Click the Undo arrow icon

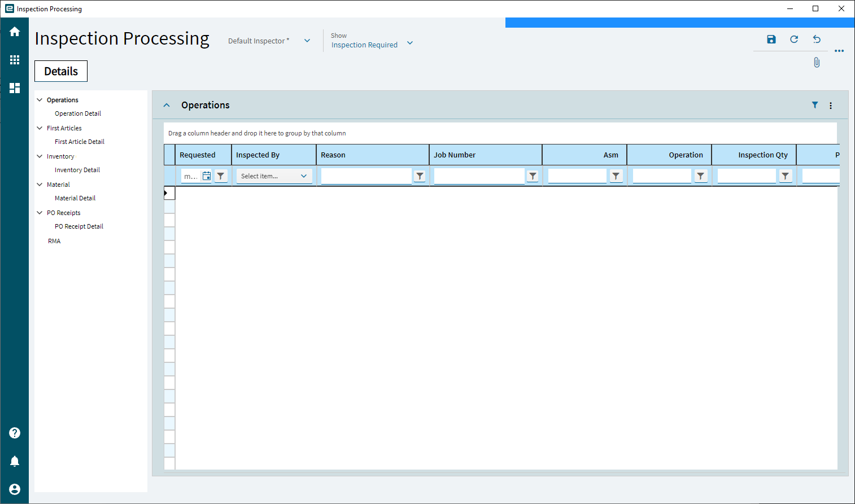point(817,39)
